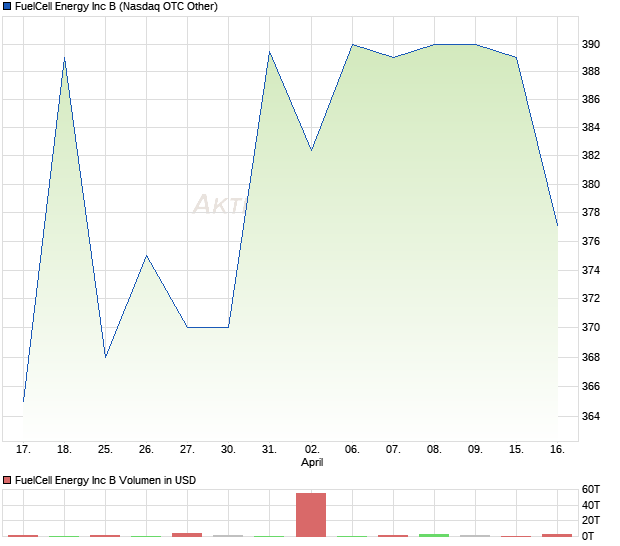Image resolution: width=620 pixels, height=546 pixels.
Task: Click the red volume bar at 27.
Action: 187,535
